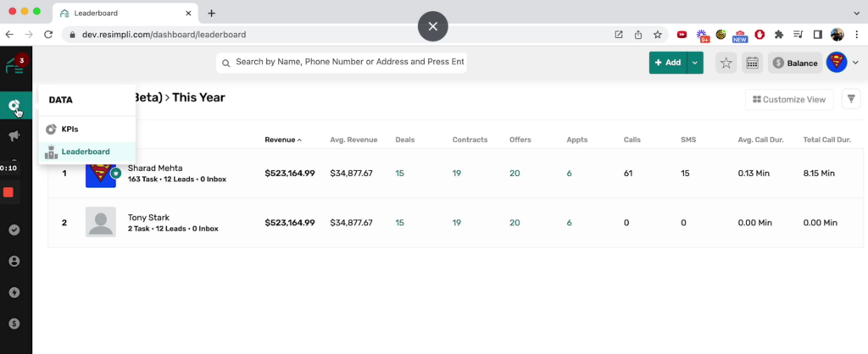Screen dimensions: 868x354
Task: Expand the dropdown arrow next to Add
Action: (695, 63)
